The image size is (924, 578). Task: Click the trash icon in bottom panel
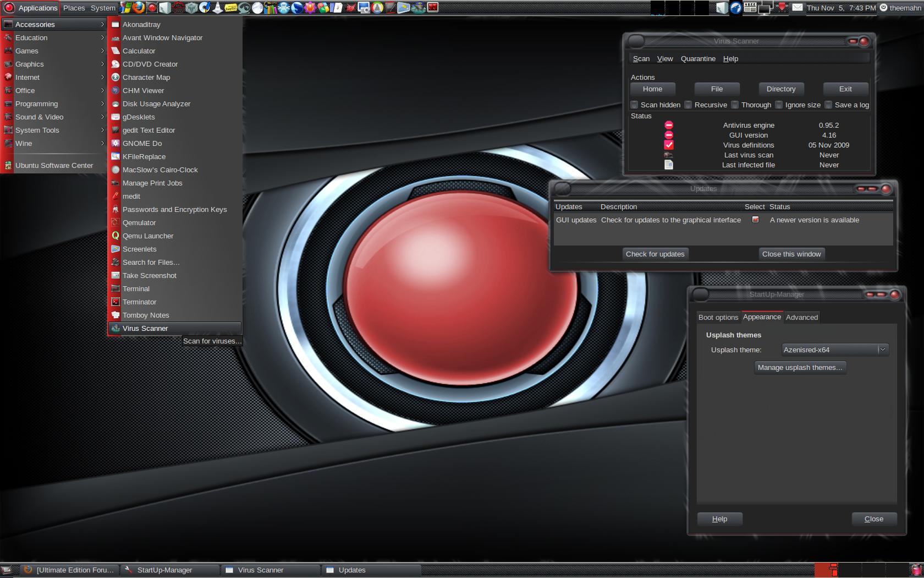[916, 570]
